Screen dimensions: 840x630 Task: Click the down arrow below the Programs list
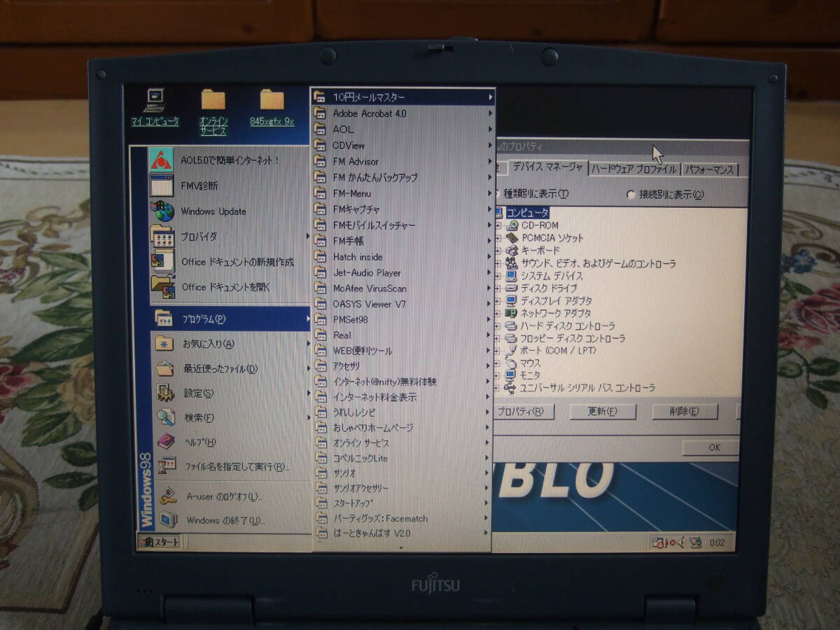(401, 547)
